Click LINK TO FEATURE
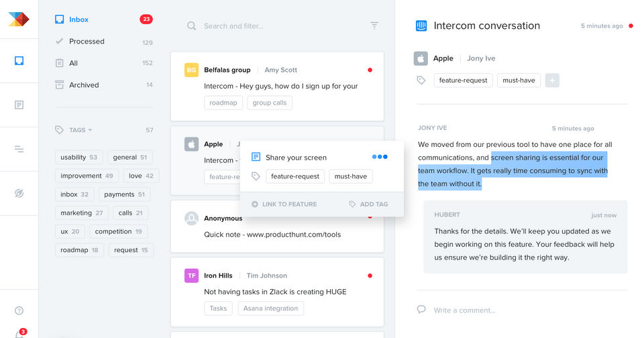The width and height of the screenshot is (644, 338). [284, 204]
